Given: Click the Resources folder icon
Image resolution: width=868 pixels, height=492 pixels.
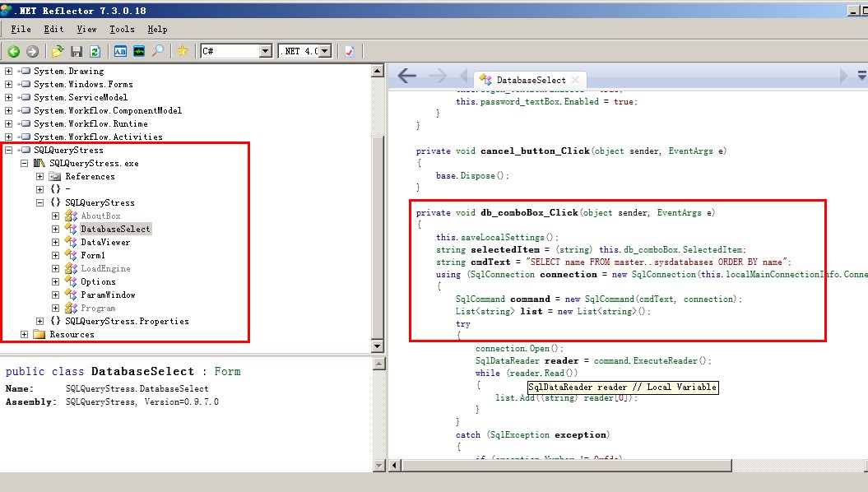Looking at the screenshot, I should (x=39, y=334).
